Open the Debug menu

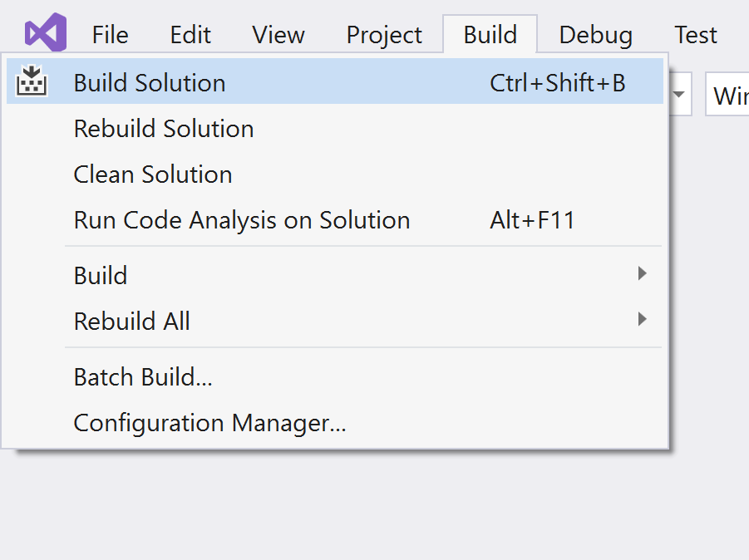(x=595, y=35)
